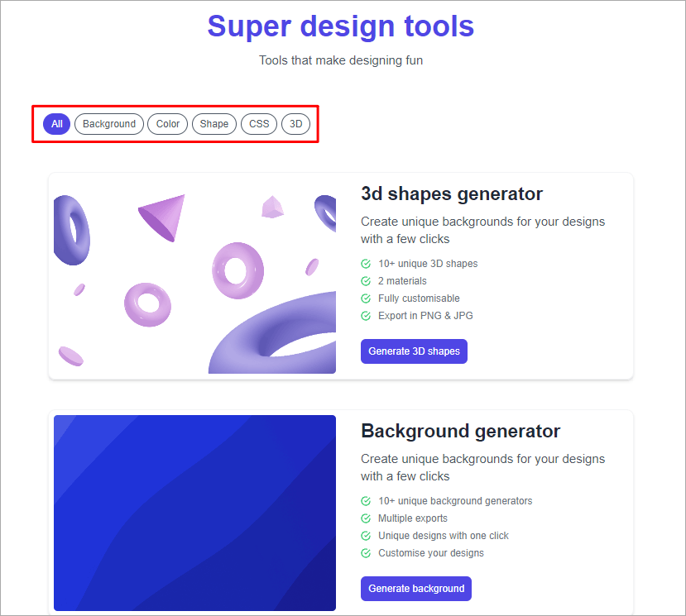Click the blue background preview image
The width and height of the screenshot is (686, 616).
[x=194, y=513]
